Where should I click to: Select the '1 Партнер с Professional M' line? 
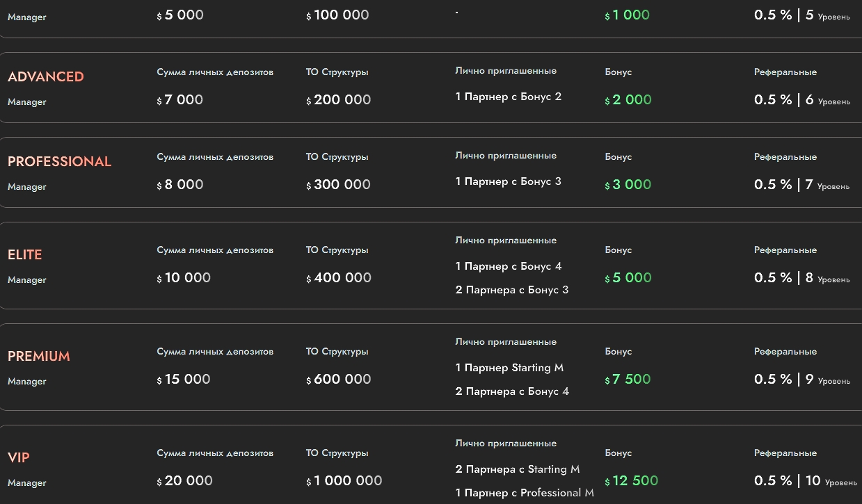[x=525, y=493]
